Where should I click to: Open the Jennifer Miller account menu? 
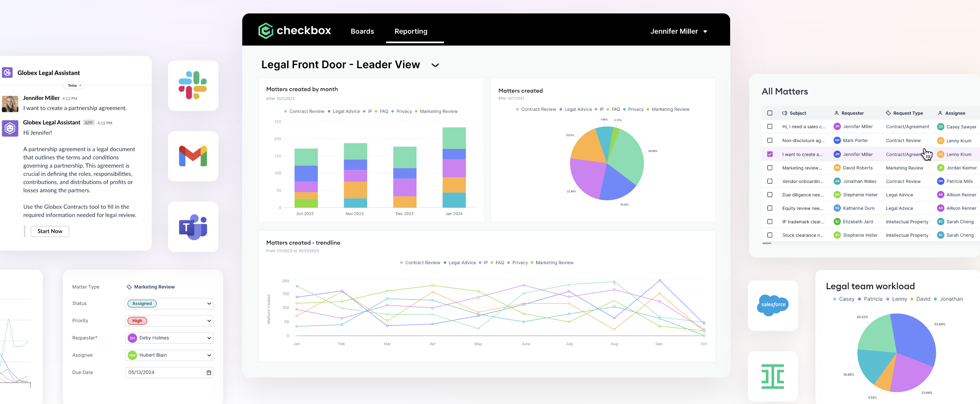click(x=679, y=31)
